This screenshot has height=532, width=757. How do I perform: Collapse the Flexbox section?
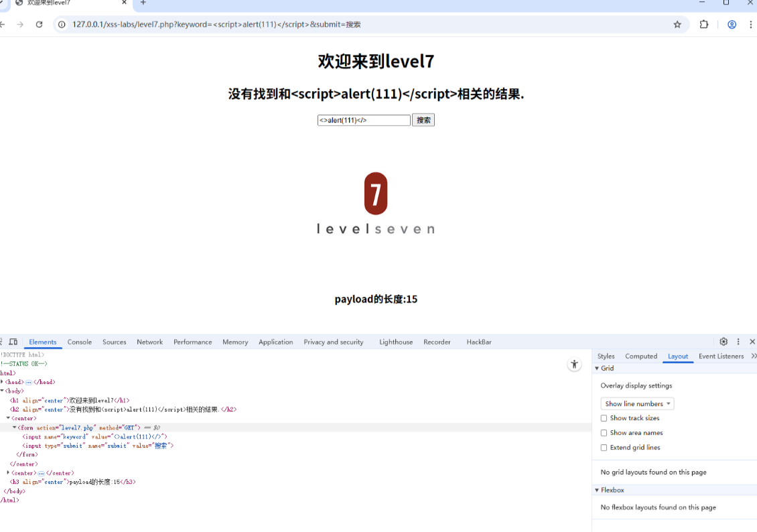(x=597, y=490)
